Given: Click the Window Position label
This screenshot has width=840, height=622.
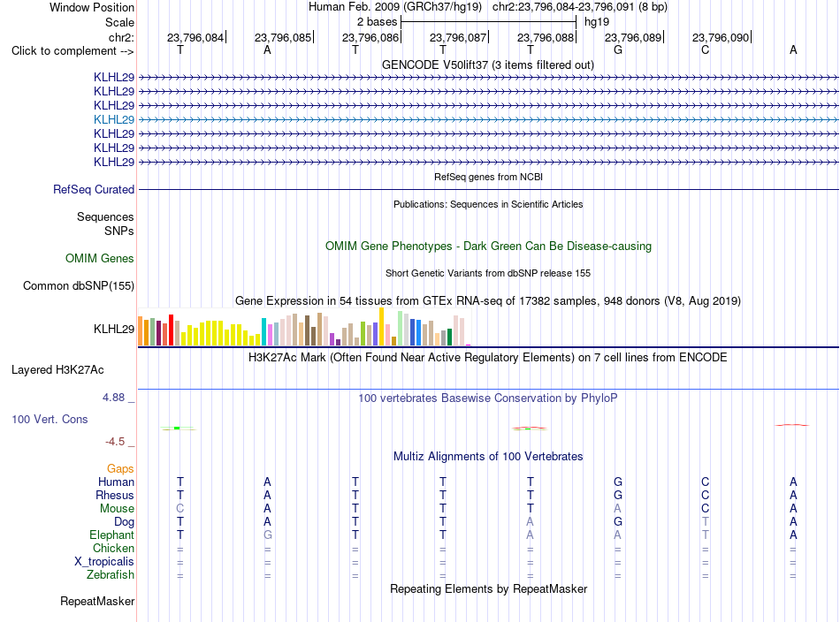Looking at the screenshot, I should [92, 7].
